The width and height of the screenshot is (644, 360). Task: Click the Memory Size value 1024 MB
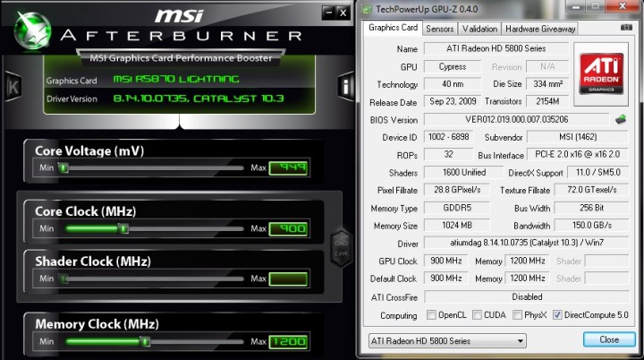click(457, 226)
